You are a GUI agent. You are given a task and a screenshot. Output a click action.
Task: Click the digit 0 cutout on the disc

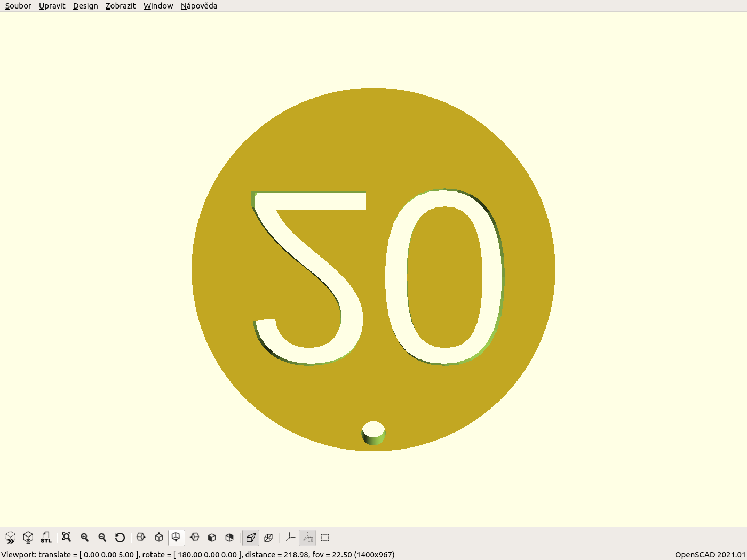tap(396, 277)
